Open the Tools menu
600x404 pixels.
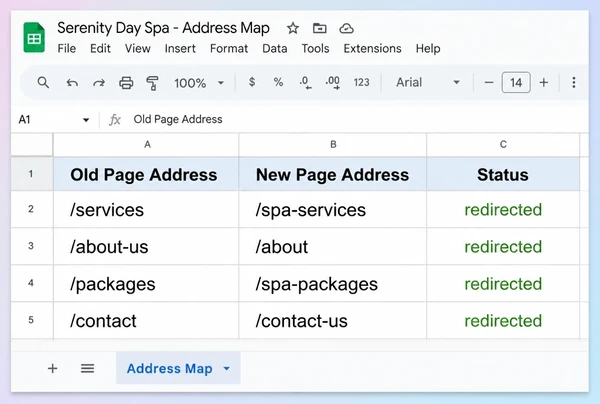click(315, 49)
